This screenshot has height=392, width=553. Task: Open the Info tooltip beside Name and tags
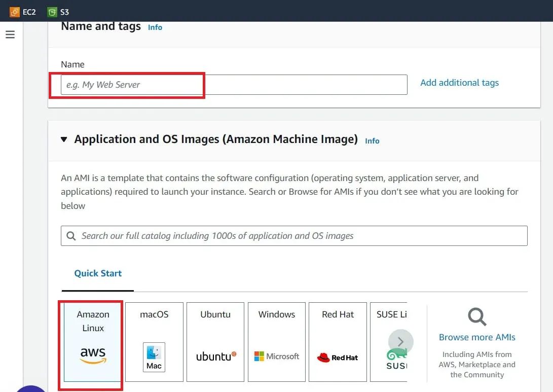155,27
